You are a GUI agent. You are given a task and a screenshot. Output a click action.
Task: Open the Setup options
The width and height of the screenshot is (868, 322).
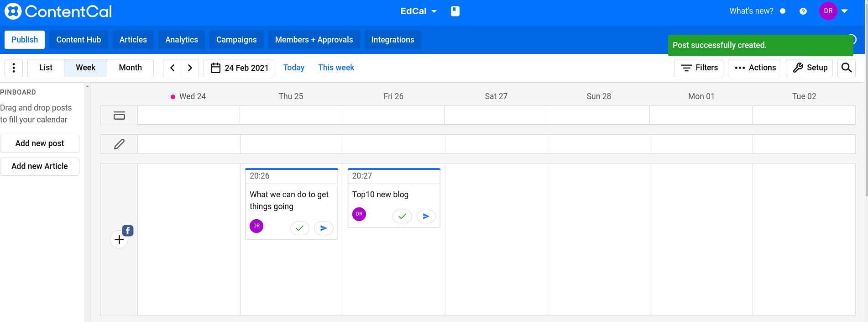click(810, 68)
